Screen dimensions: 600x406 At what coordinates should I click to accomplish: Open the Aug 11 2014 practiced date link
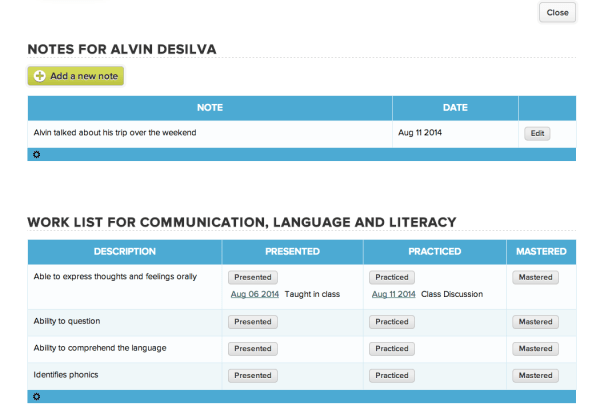(x=394, y=294)
